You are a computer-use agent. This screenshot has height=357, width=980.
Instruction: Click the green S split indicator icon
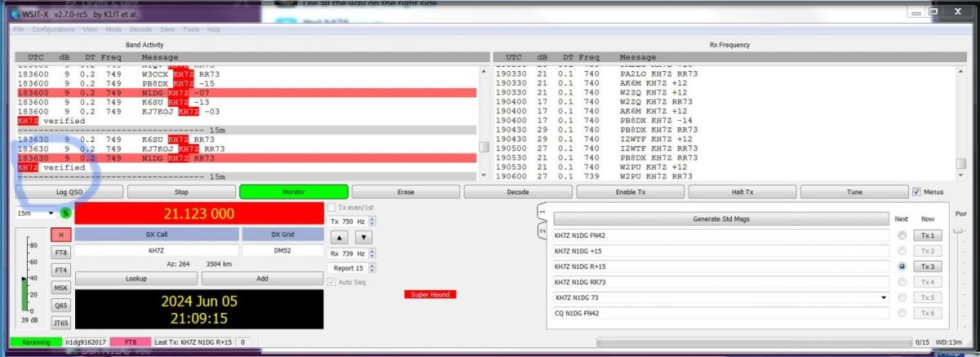(x=65, y=213)
